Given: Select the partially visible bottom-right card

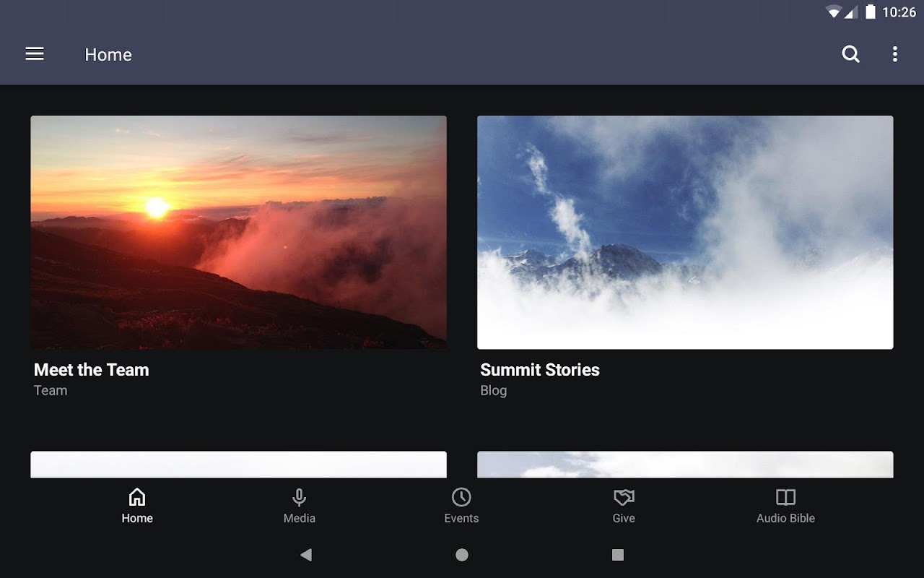Looking at the screenshot, I should tap(685, 465).
